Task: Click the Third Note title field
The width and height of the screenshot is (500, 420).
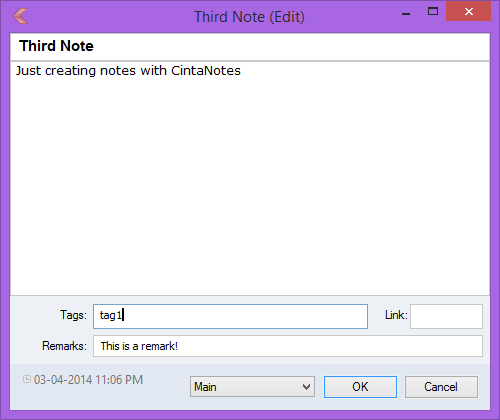Action: click(x=250, y=46)
